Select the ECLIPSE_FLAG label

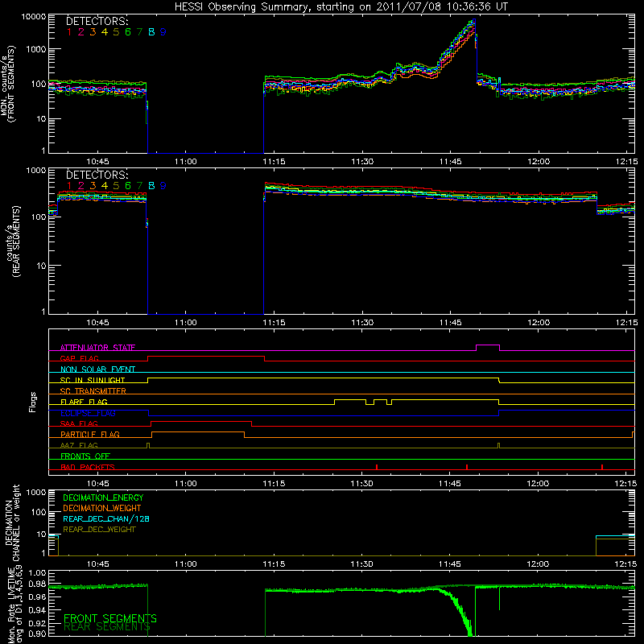click(88, 413)
